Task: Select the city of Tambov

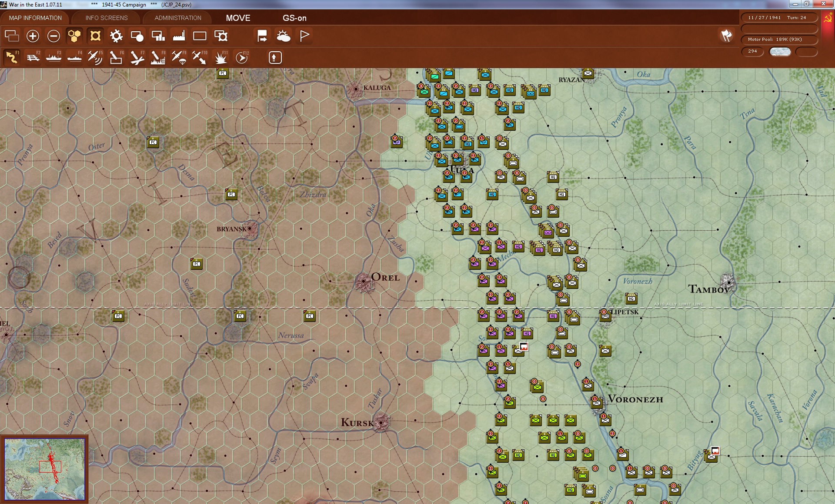Action: pos(729,282)
